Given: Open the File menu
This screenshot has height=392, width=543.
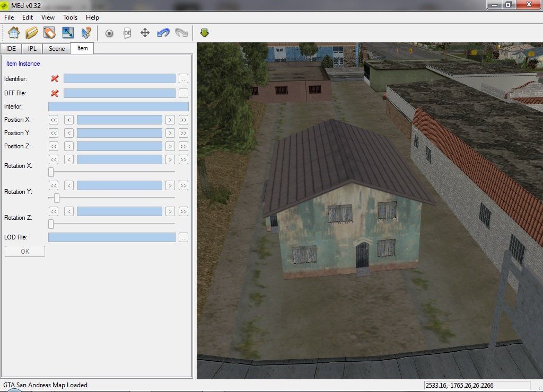Looking at the screenshot, I should tap(9, 17).
